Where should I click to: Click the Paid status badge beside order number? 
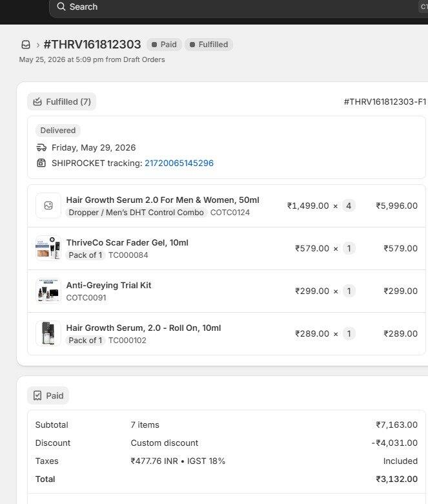click(x=164, y=45)
